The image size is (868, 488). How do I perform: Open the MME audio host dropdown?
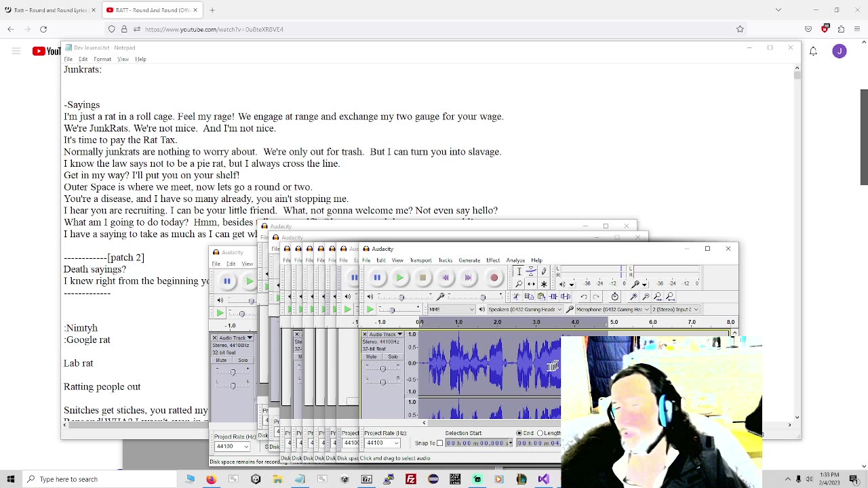pos(452,309)
